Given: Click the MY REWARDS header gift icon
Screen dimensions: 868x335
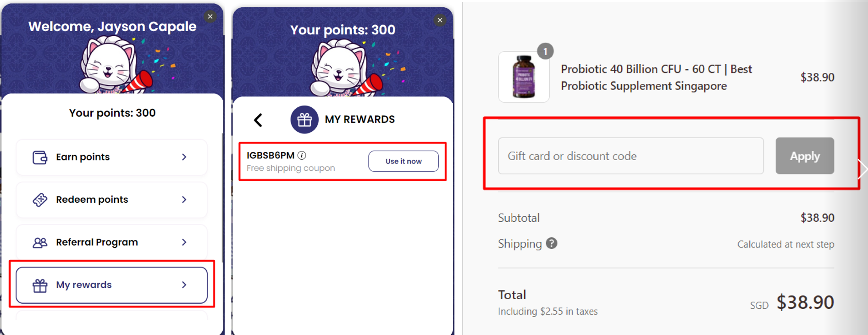Looking at the screenshot, I should (304, 119).
